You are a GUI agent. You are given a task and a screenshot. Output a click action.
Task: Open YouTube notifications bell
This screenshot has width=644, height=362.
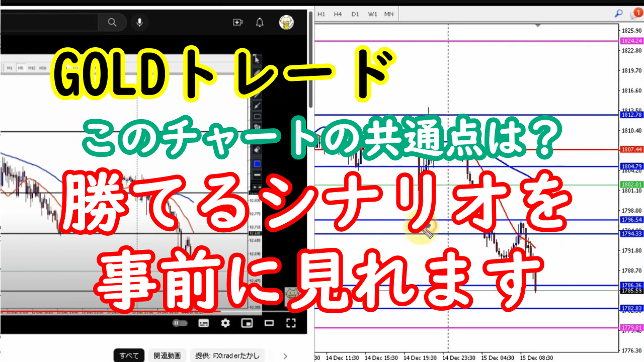[x=260, y=22]
